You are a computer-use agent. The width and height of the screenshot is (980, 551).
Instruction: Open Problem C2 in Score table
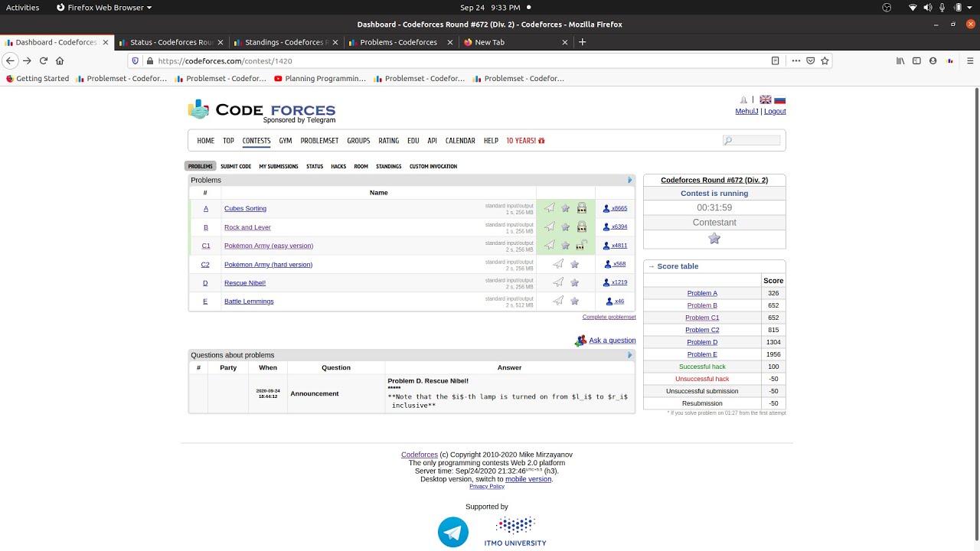click(x=702, y=330)
